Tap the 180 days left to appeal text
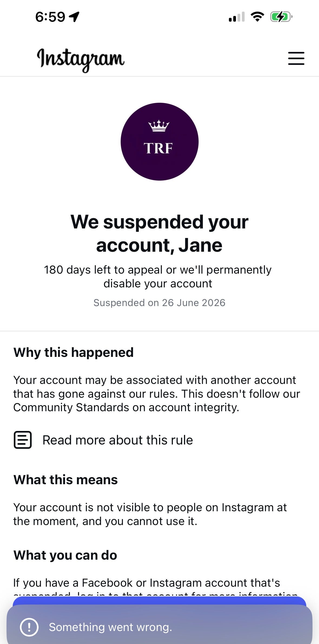The width and height of the screenshot is (319, 644). (x=158, y=277)
